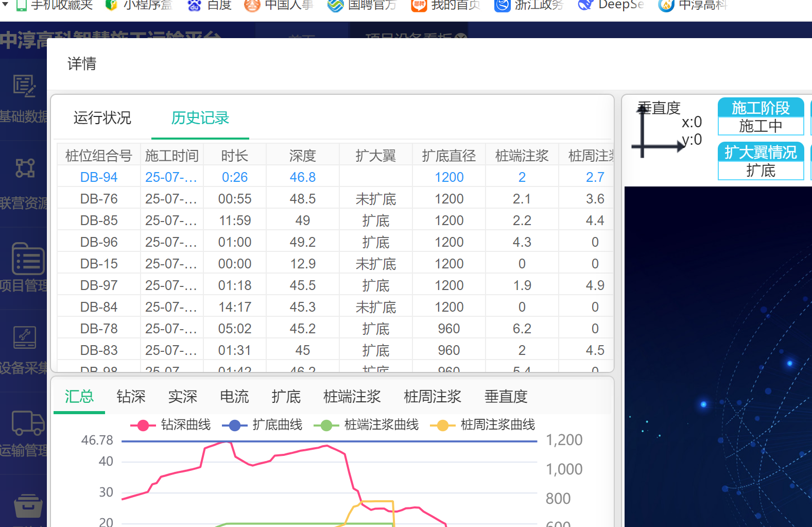The width and height of the screenshot is (812, 527).
Task: Select the 电流 chart tab
Action: pos(234,397)
